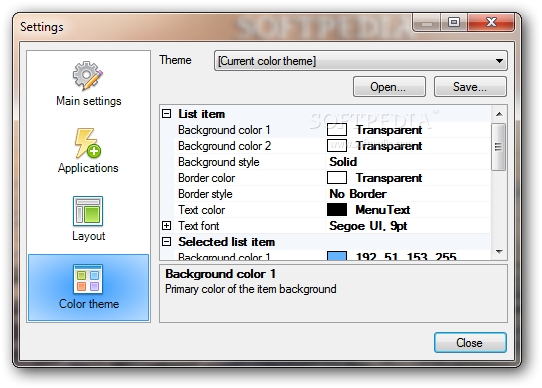Click the property list scroll down arrow
Image resolution: width=542 pixels, height=388 pixels.
point(499,252)
